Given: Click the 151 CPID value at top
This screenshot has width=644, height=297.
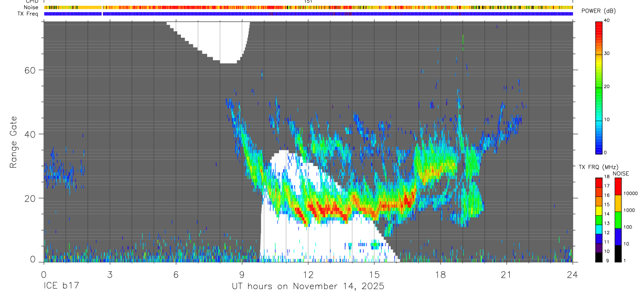Looking at the screenshot, I should tap(308, 2).
